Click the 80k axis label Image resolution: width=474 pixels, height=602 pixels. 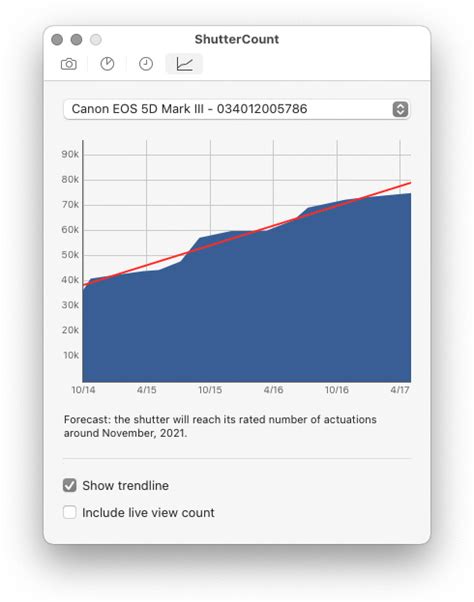70,179
